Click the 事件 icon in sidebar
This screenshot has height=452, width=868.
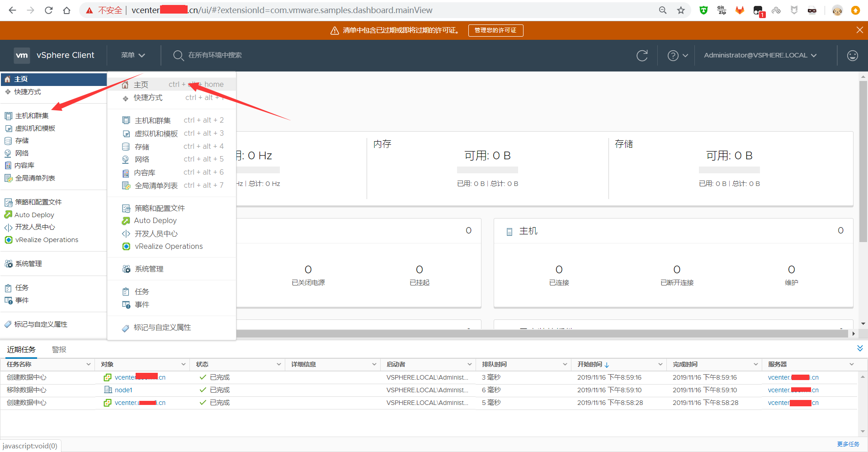tap(8, 300)
